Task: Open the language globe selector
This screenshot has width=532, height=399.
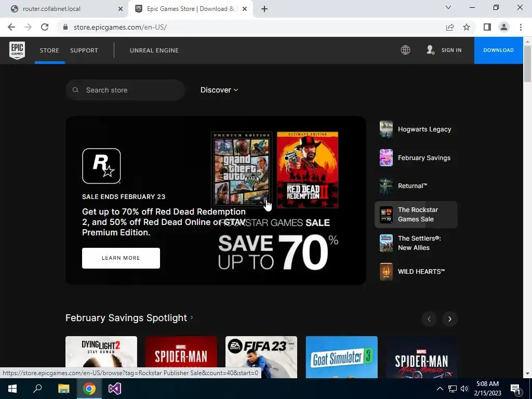Action: click(x=405, y=50)
